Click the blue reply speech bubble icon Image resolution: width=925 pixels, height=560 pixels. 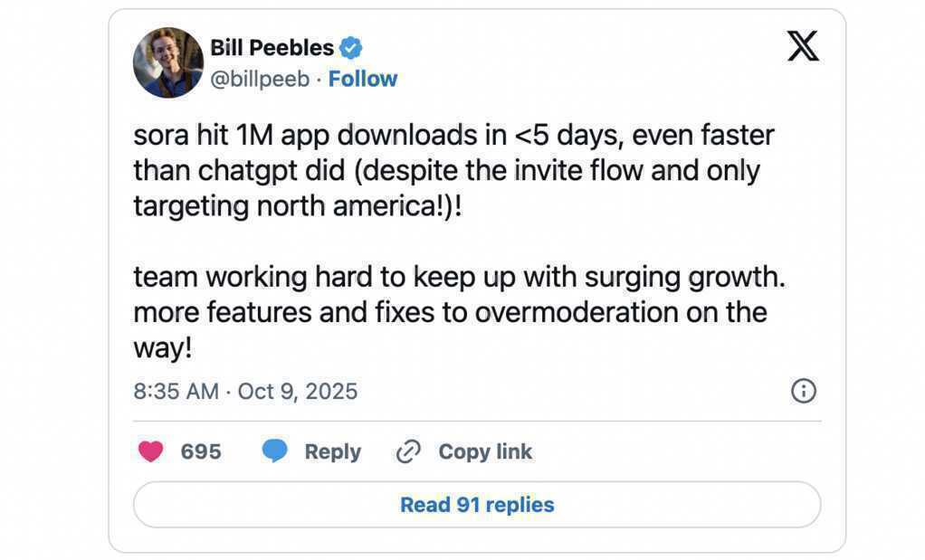(275, 451)
